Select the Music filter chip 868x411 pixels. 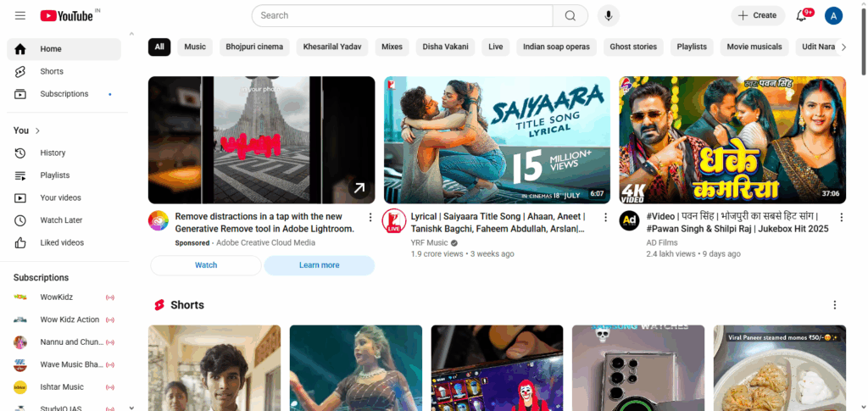[195, 47]
